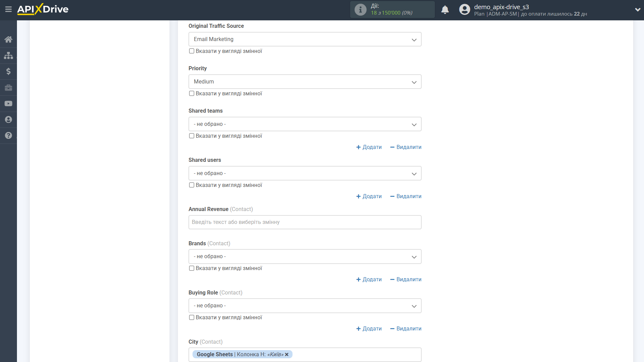
Task: Click the demo_apix-drive_s3 username
Action: [501, 7]
